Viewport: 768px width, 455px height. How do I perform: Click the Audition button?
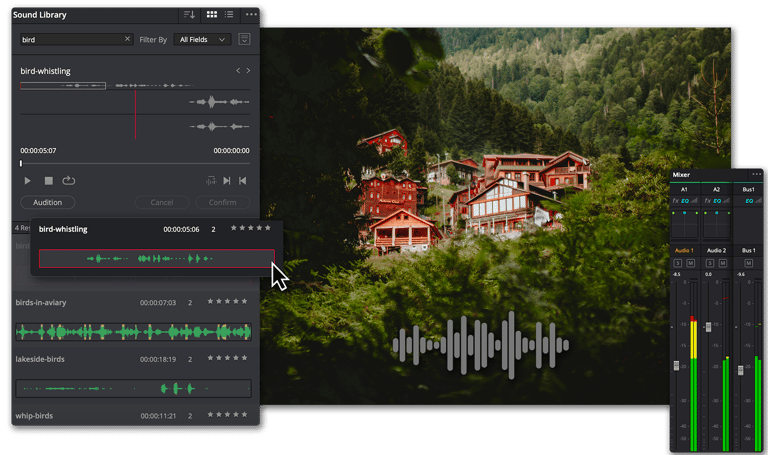[48, 202]
